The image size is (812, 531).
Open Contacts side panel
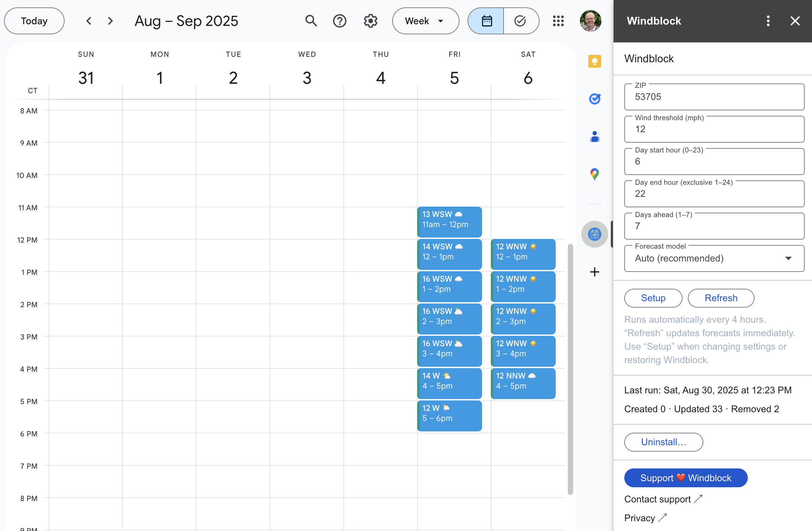tap(594, 137)
